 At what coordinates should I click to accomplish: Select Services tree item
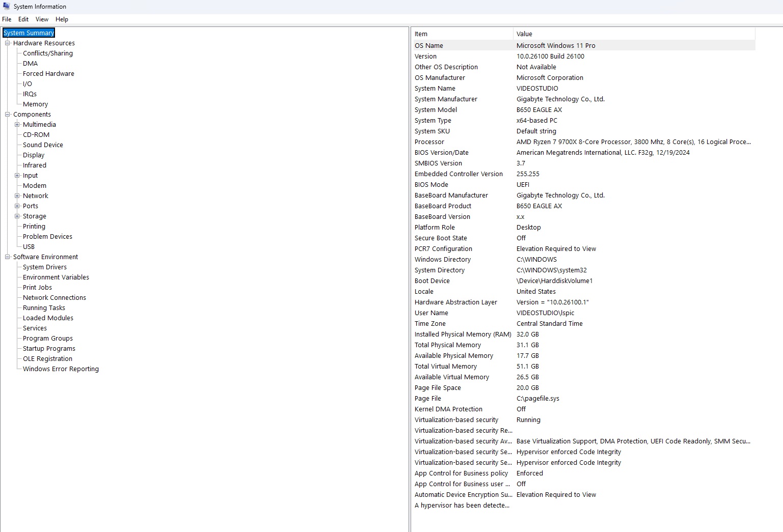(x=35, y=328)
